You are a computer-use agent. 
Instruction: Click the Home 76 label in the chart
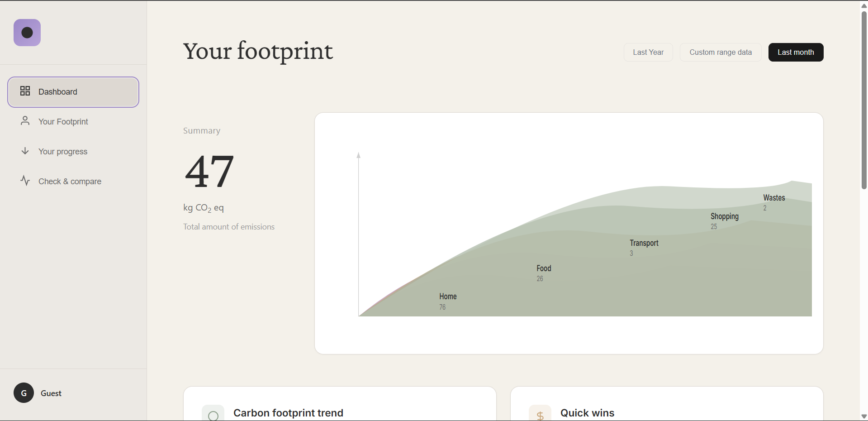448,301
